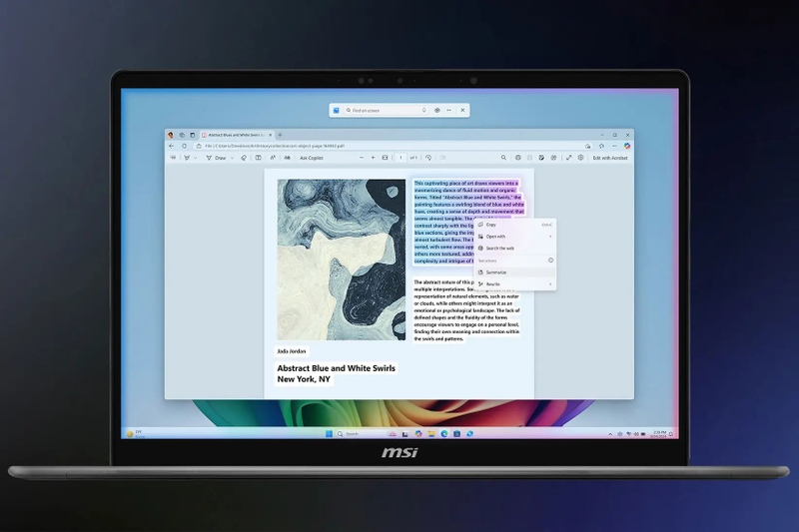The width and height of the screenshot is (799, 532).
Task: Open the Copilot icon in Edge toolbar
Action: click(627, 146)
